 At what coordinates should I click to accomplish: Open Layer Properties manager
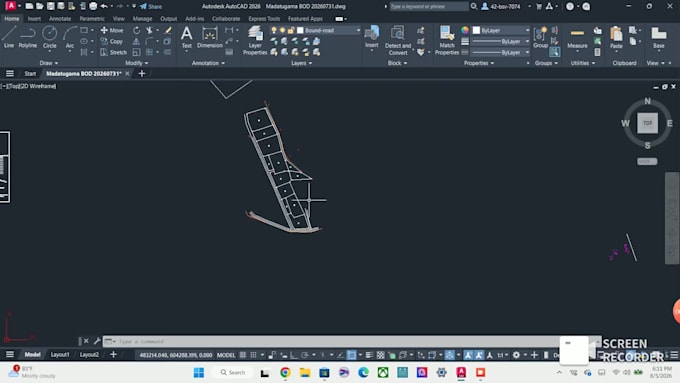[x=255, y=41]
